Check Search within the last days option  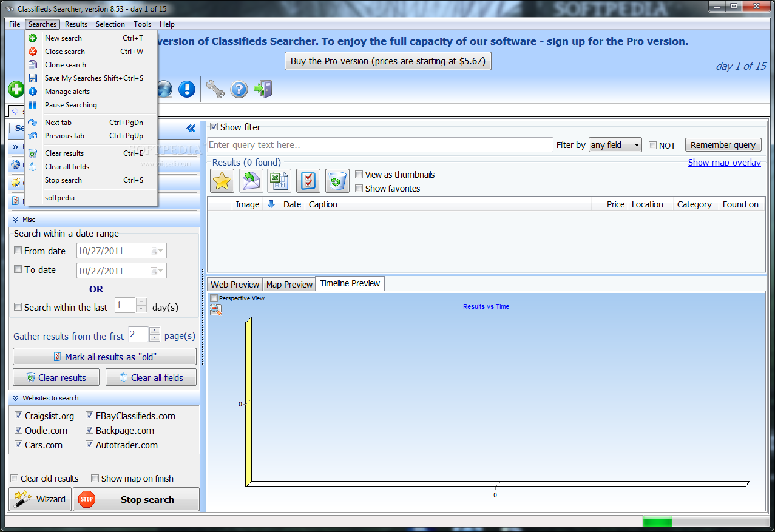[18, 307]
